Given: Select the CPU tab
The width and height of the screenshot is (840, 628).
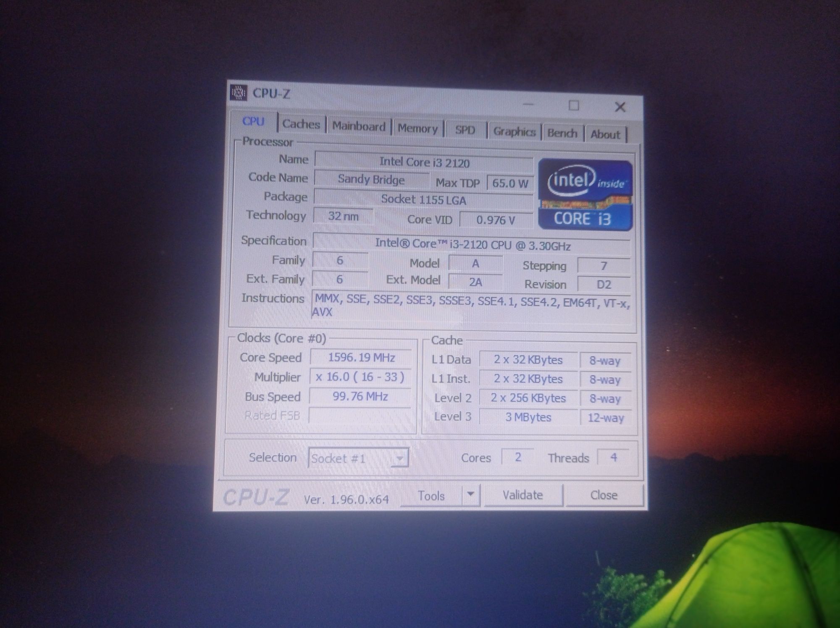Looking at the screenshot, I should pyautogui.click(x=253, y=122).
